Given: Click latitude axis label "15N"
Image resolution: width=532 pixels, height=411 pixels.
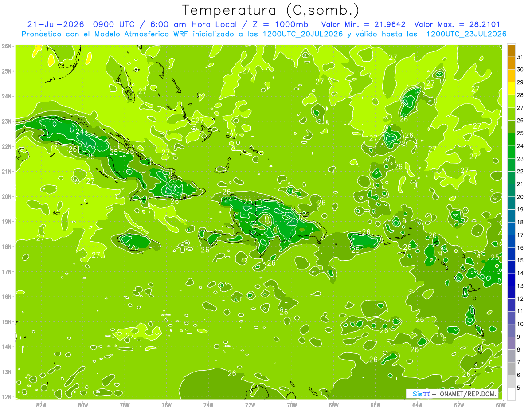Looking at the screenshot, I should click(x=7, y=321).
